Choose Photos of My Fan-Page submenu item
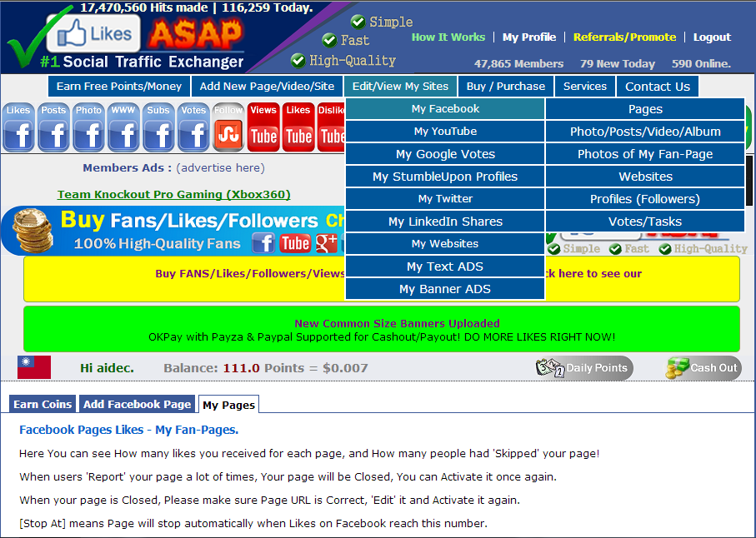Viewport: 756px width, 538px height. [645, 153]
